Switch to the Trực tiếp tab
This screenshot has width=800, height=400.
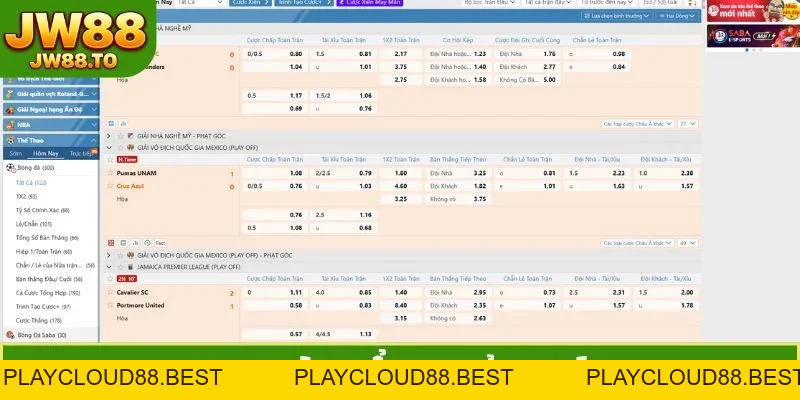[81, 154]
